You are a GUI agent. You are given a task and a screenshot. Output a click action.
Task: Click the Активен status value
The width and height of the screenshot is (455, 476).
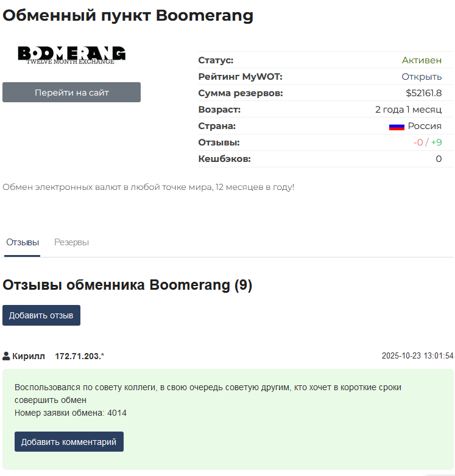tap(421, 60)
